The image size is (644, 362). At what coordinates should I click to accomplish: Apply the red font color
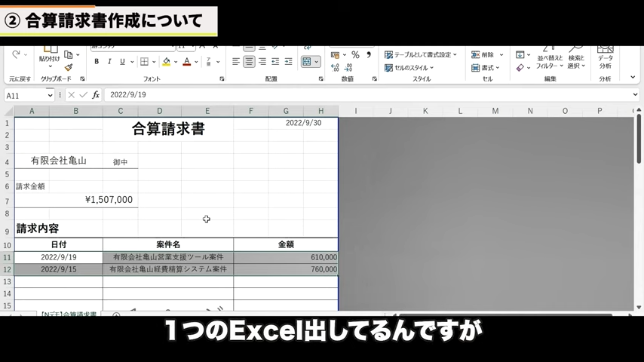(x=187, y=62)
